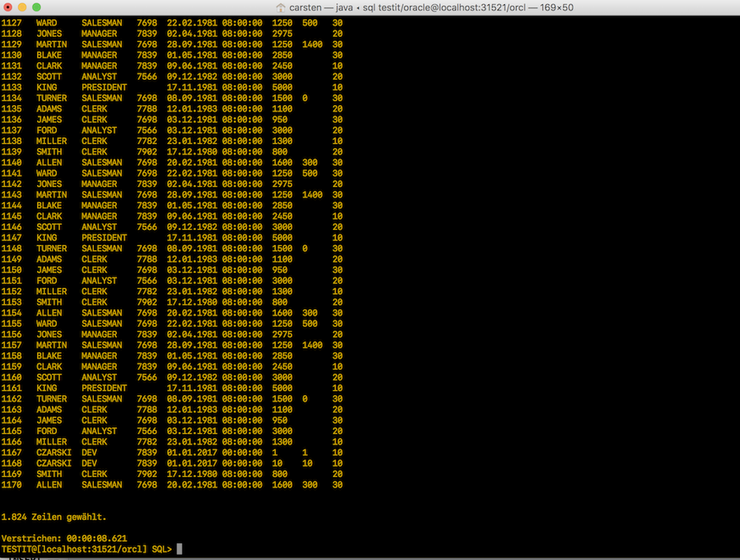Viewport: 740px width, 560px height.
Task: Click the text 1.824 Zeilen gewählt
Action: pyautogui.click(x=55, y=517)
